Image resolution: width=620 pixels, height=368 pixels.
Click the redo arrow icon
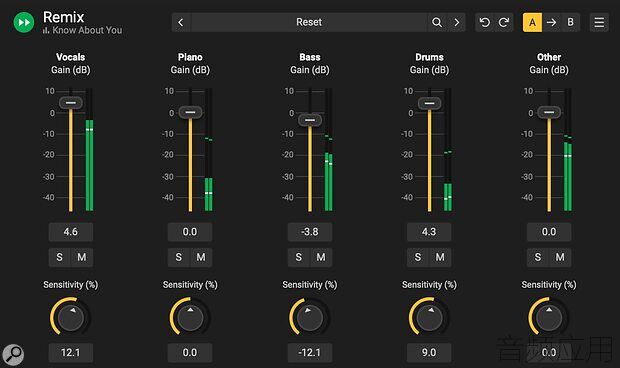[504, 22]
